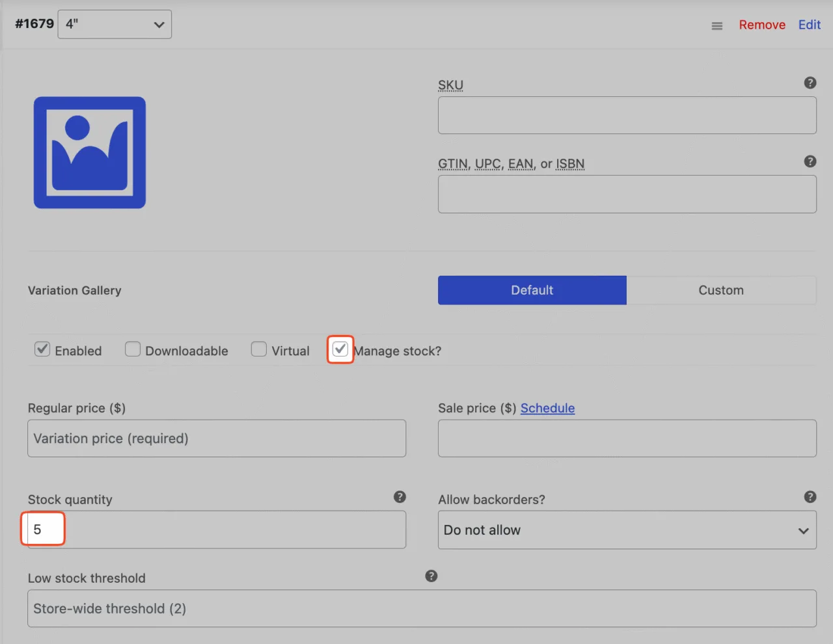Click the Edit variation link
Screen dimensions: 833x644
[x=810, y=25]
